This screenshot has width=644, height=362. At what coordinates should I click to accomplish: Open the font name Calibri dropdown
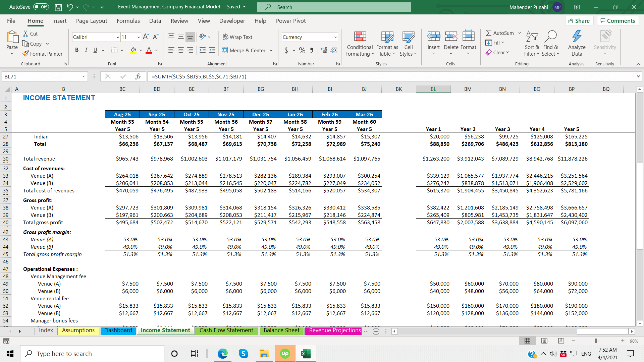pos(118,37)
